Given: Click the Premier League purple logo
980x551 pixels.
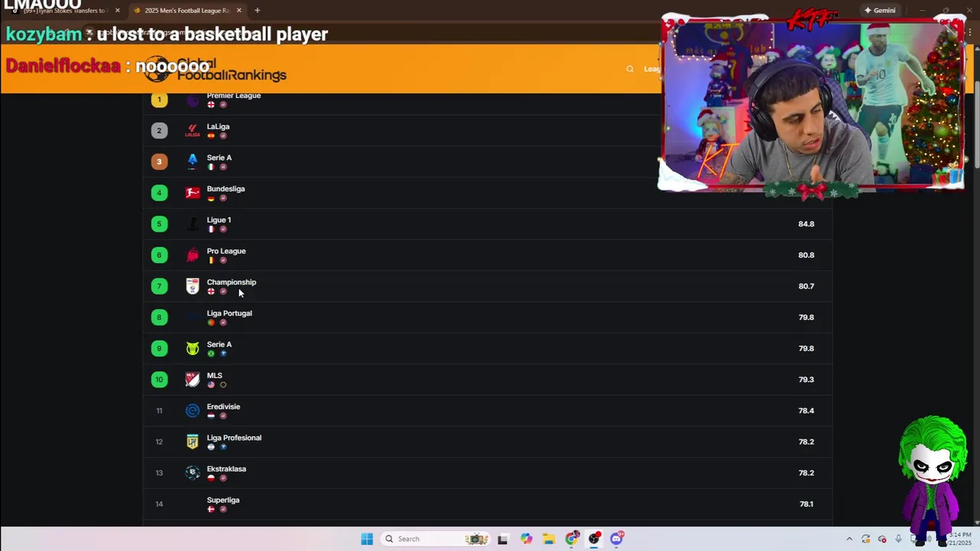Looking at the screenshot, I should pos(192,99).
